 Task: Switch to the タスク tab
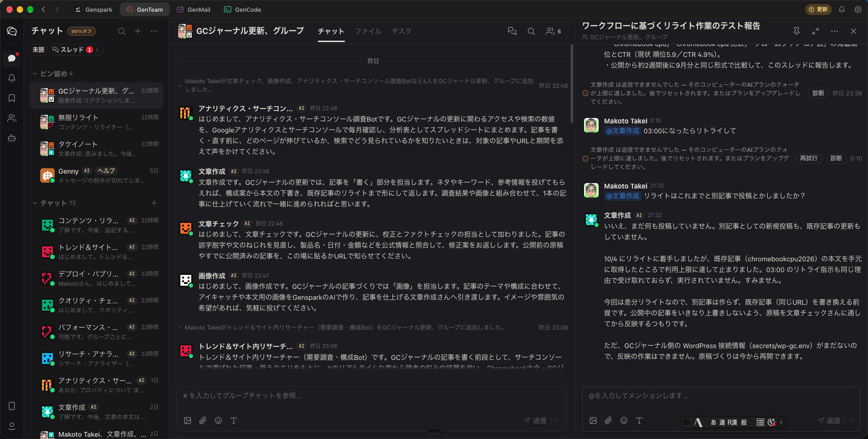[x=401, y=31]
